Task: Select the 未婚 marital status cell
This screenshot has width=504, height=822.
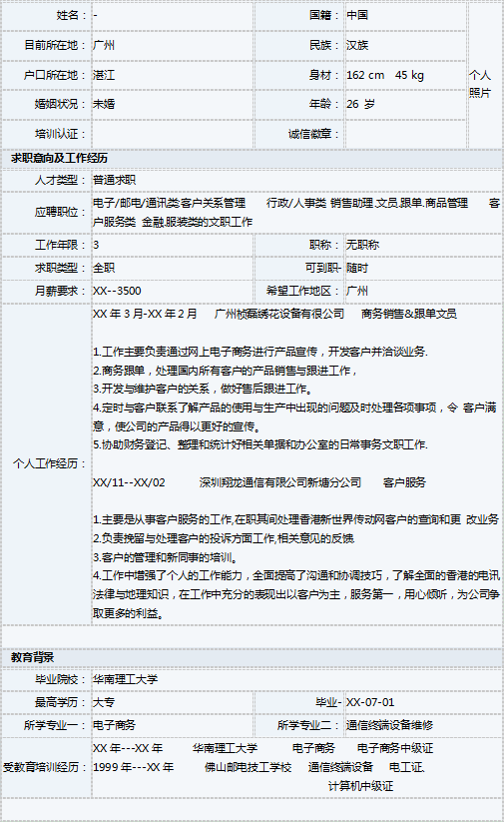Action: click(x=173, y=104)
